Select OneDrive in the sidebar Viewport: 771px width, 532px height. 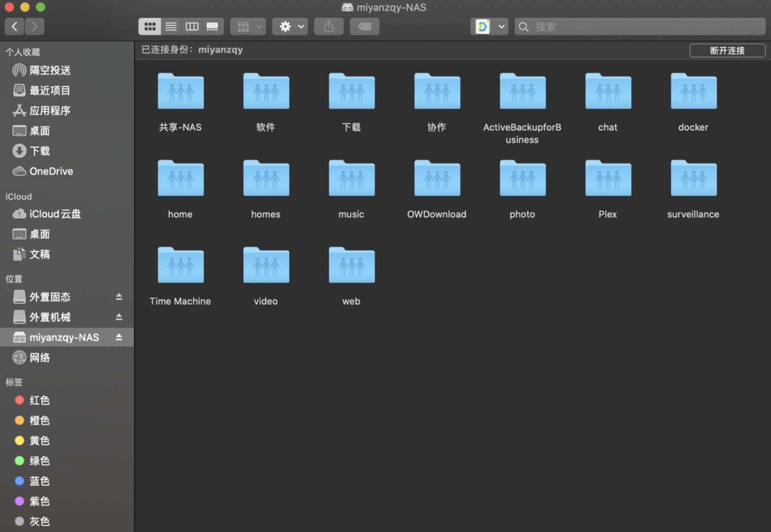[x=51, y=171]
